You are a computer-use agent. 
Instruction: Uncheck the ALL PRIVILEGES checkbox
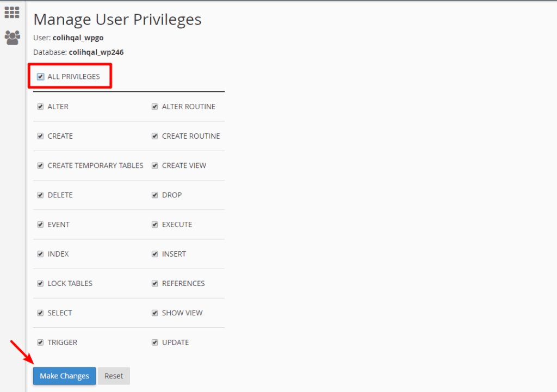[x=40, y=77]
